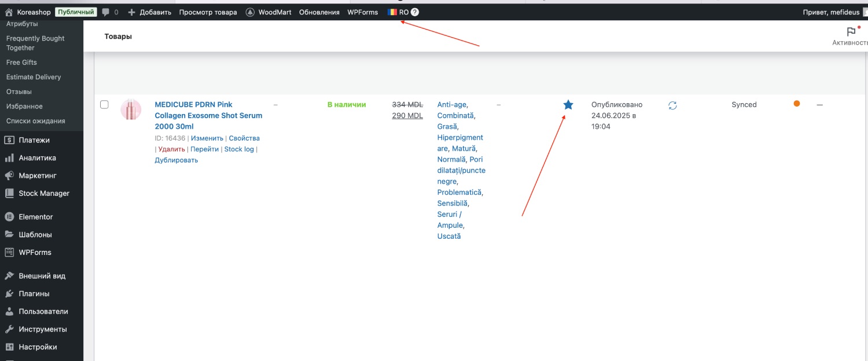Click the Koreashop home icon
Screen dimensions: 868x361
pos(9,12)
